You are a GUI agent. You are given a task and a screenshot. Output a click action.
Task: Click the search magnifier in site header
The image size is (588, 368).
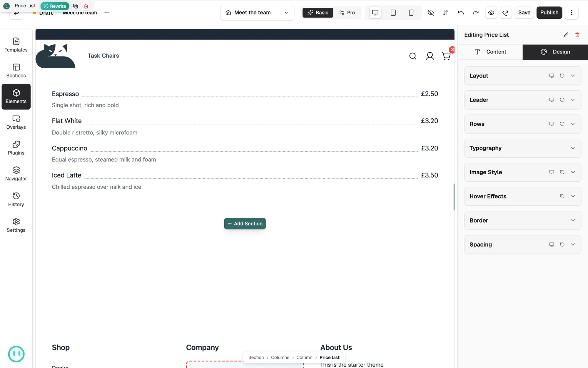tap(413, 56)
